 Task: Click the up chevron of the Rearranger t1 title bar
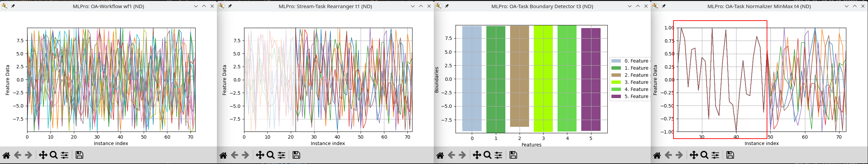point(421,6)
